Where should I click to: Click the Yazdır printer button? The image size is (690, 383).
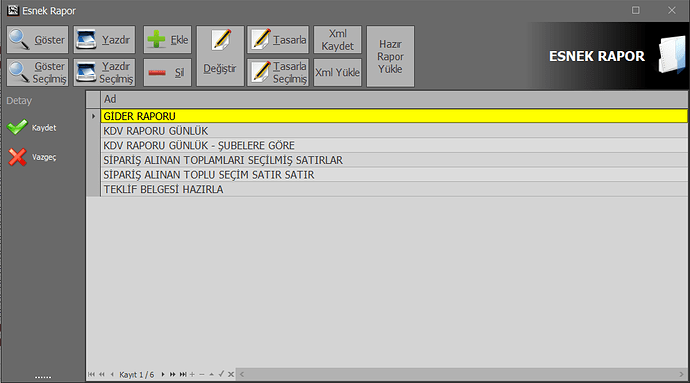click(x=104, y=40)
